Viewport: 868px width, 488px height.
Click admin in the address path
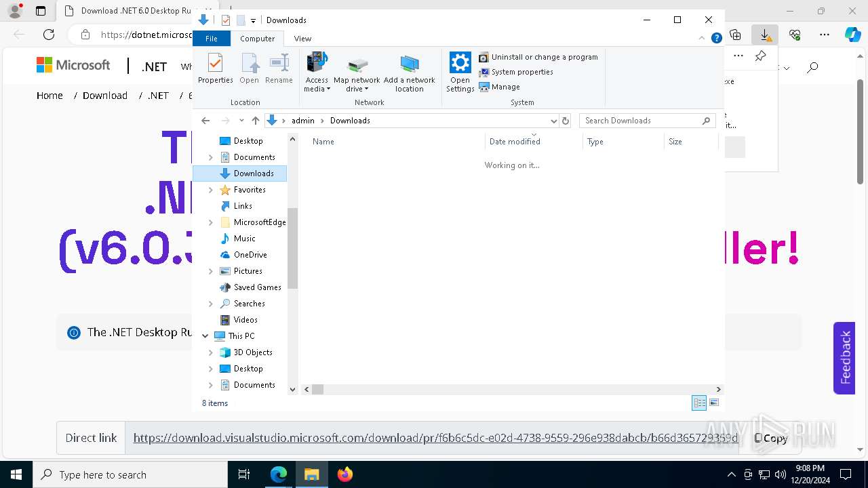click(x=303, y=121)
